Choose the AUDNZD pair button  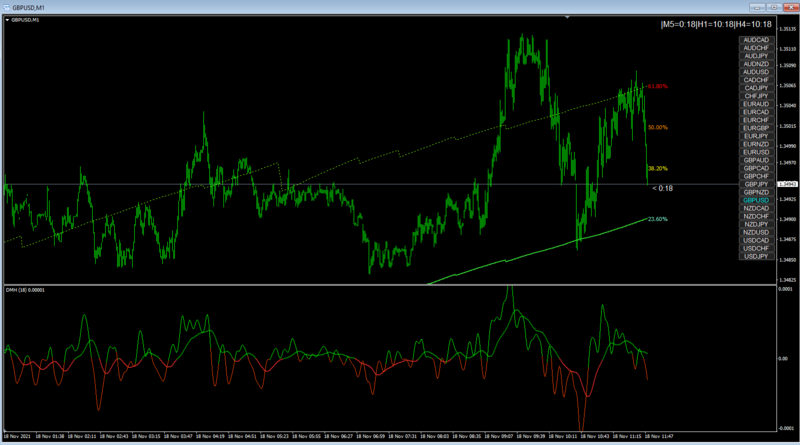(x=756, y=64)
